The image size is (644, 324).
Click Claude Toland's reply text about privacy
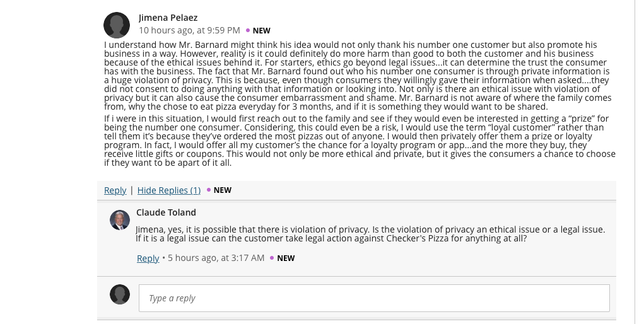pos(370,234)
